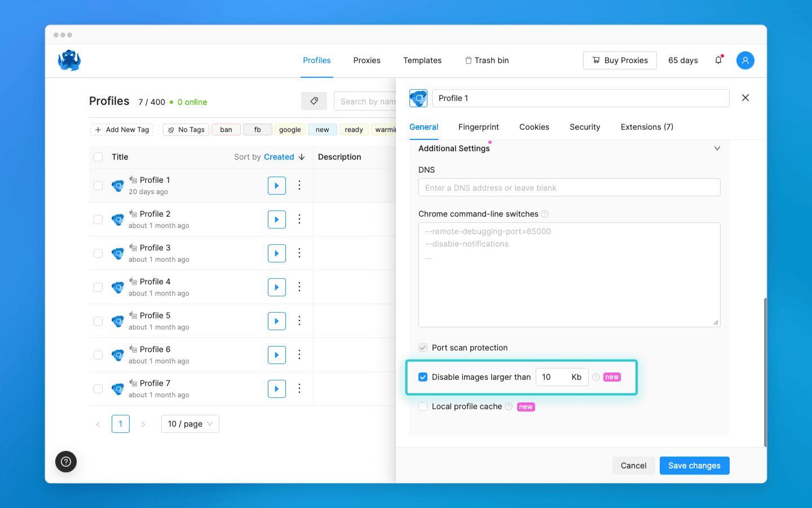The width and height of the screenshot is (812, 508).
Task: Click Add New Tag button
Action: [122, 130]
